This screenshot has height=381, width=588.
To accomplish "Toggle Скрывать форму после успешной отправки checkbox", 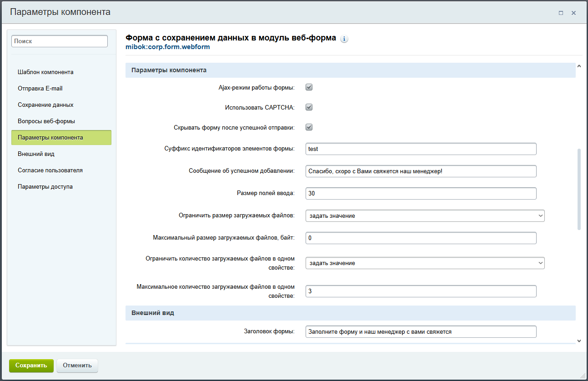I will point(309,127).
